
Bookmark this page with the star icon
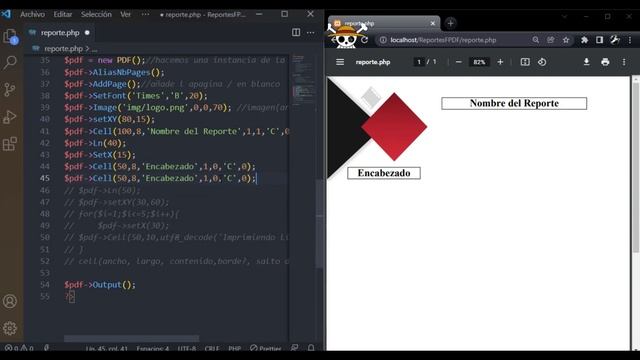(x=566, y=40)
